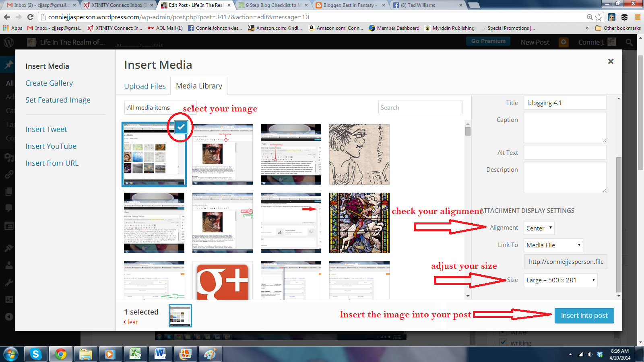The height and width of the screenshot is (362, 644).
Task: Switch to the Upload Files tab
Action: 144,86
